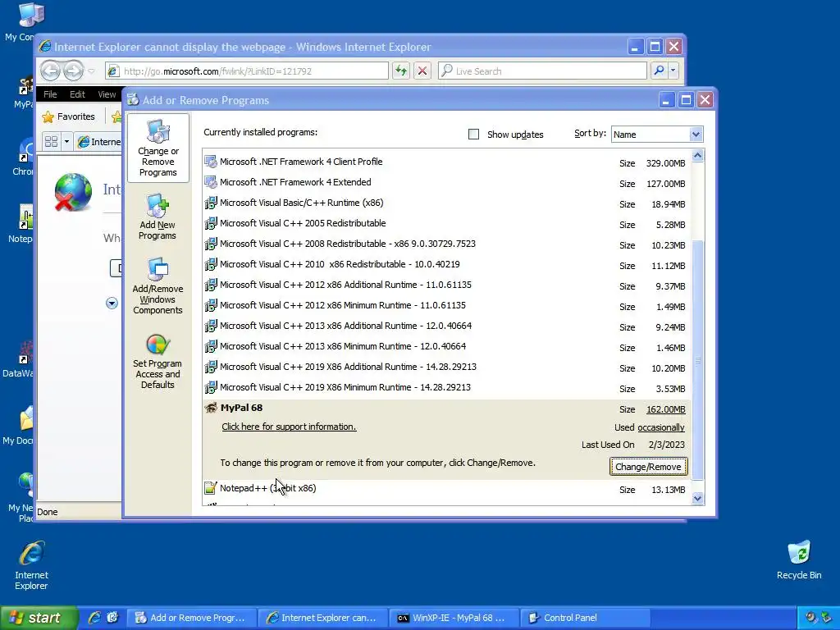This screenshot has width=840, height=630.
Task: Click the IE Quick Tabs grid icon
Action: (52, 141)
